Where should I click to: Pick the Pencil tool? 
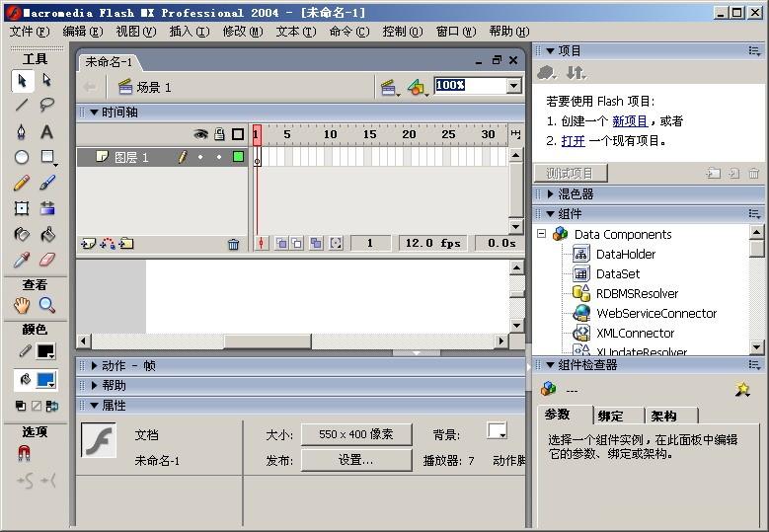coord(22,184)
